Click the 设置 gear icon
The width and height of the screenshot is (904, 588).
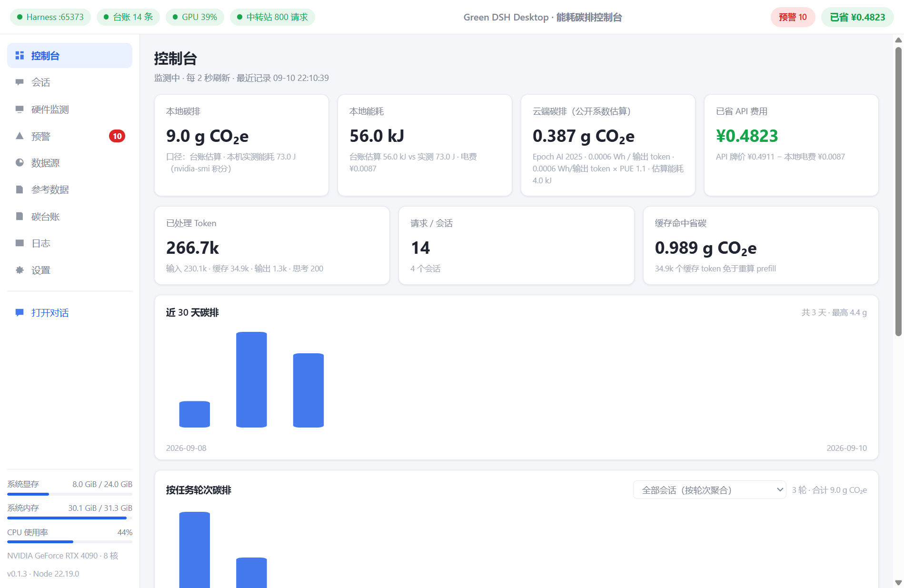(20, 270)
